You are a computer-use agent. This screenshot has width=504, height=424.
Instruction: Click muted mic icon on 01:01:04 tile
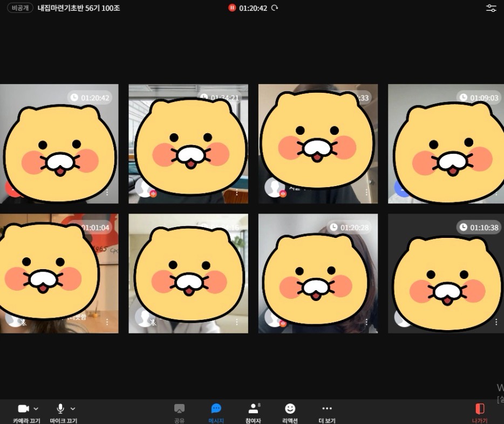tap(23, 323)
